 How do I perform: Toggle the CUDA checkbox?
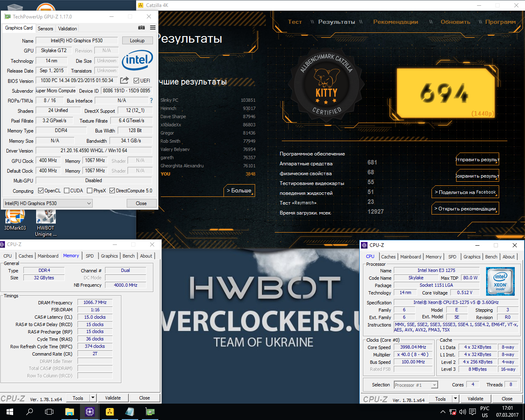pos(66,191)
